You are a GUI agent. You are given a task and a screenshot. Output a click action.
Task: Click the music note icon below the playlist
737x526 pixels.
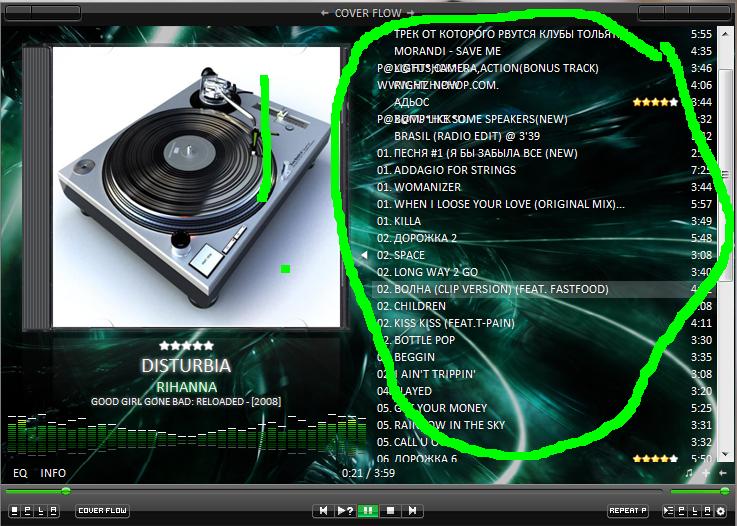(x=689, y=473)
